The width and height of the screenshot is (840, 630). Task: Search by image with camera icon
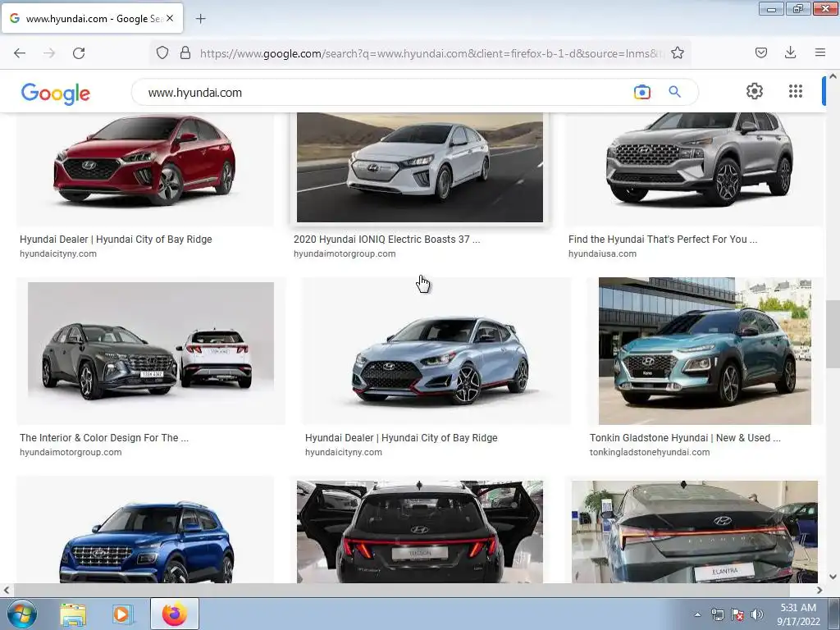(641, 92)
